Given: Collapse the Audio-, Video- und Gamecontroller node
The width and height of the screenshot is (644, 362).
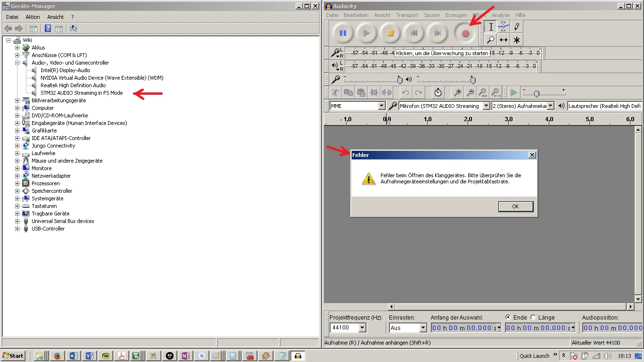Looking at the screenshot, I should 17,63.
